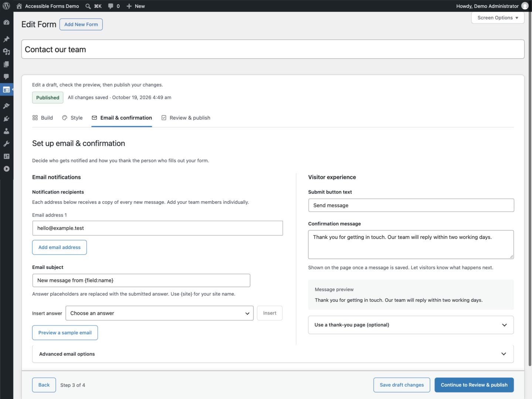This screenshot has height=399, width=532.
Task: Select the Email & confirmation tab
Action: coord(122,118)
